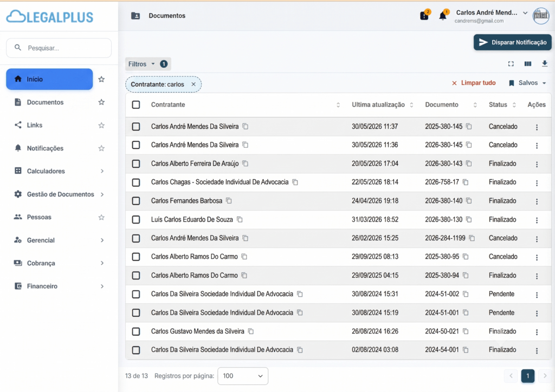This screenshot has width=555, height=392.
Task: Toggle fullscreen table view icon
Action: coord(511,64)
